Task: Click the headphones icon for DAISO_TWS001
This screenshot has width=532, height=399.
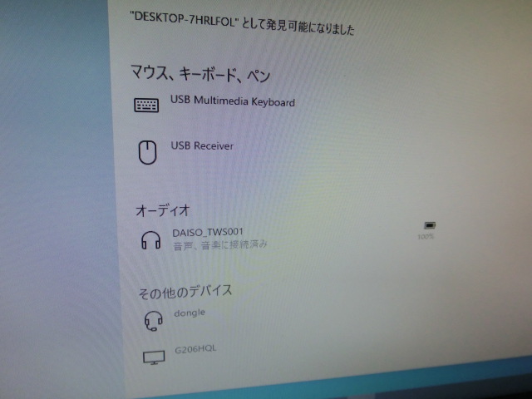Action: point(150,240)
